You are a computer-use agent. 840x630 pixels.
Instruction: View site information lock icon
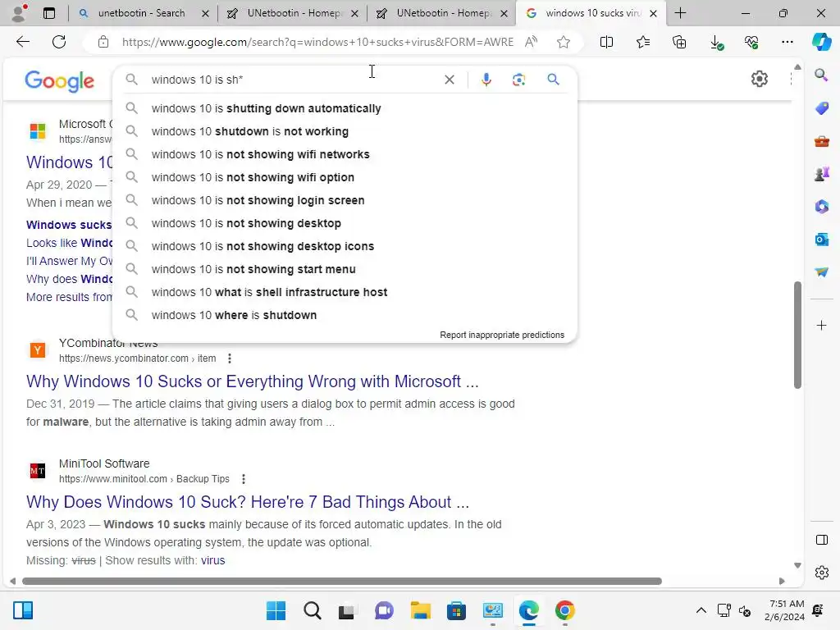coord(103,42)
